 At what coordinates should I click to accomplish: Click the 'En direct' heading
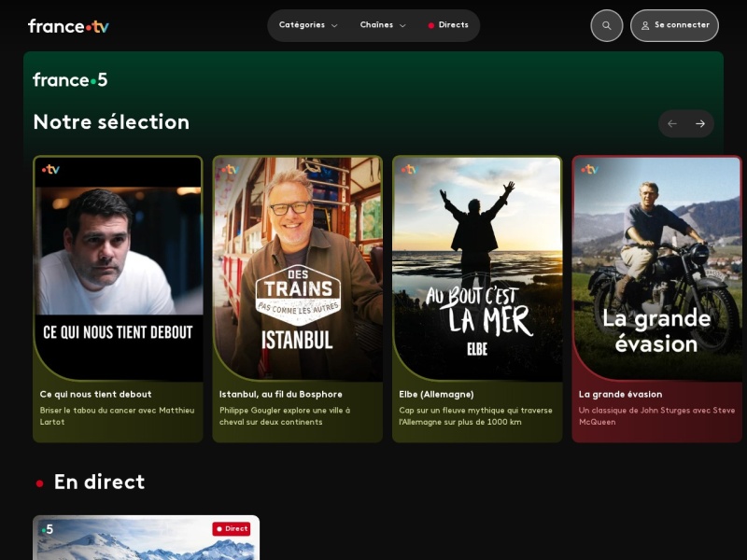click(x=99, y=482)
